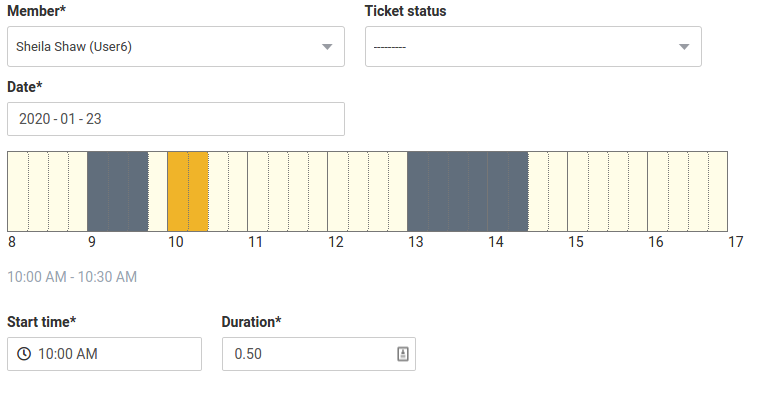The height and width of the screenshot is (402, 764).
Task: Focus the Start time field showing 10:00 AM
Action: point(104,354)
